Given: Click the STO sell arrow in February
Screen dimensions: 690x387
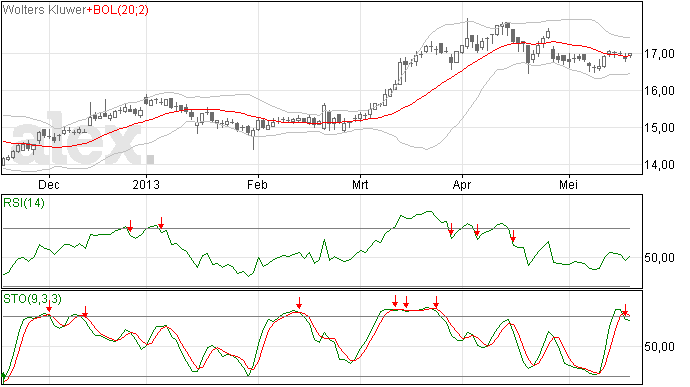Looking at the screenshot, I should click(x=299, y=302).
